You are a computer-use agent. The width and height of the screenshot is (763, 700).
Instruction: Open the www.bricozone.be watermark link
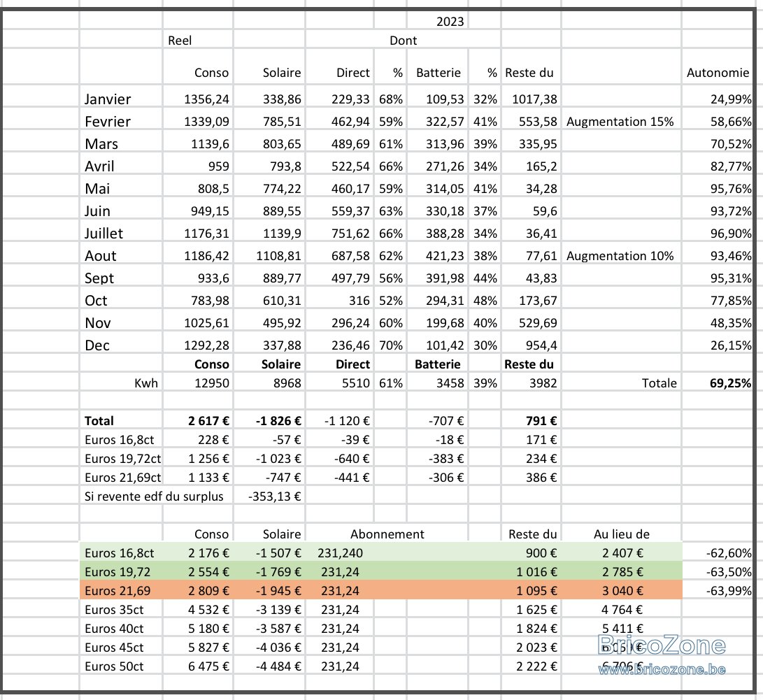click(x=662, y=669)
